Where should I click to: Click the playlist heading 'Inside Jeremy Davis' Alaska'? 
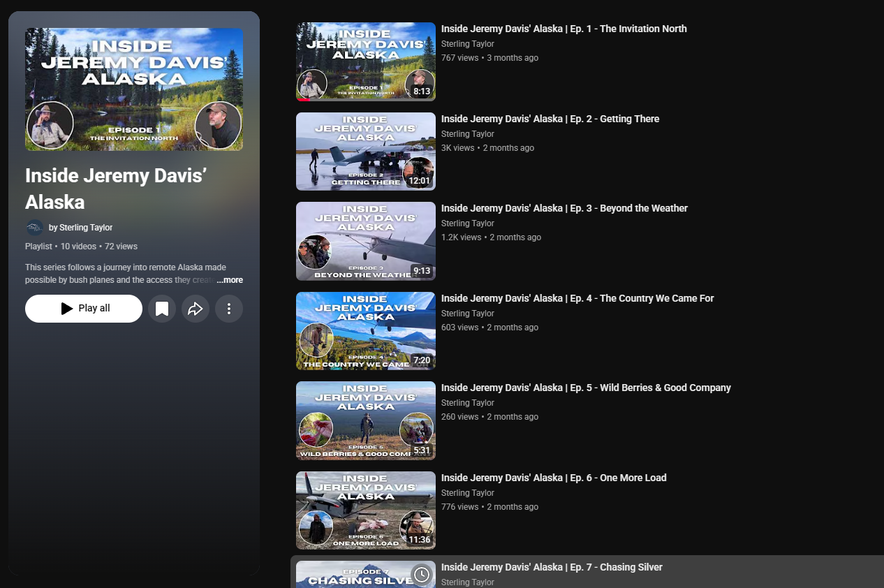tap(116, 189)
